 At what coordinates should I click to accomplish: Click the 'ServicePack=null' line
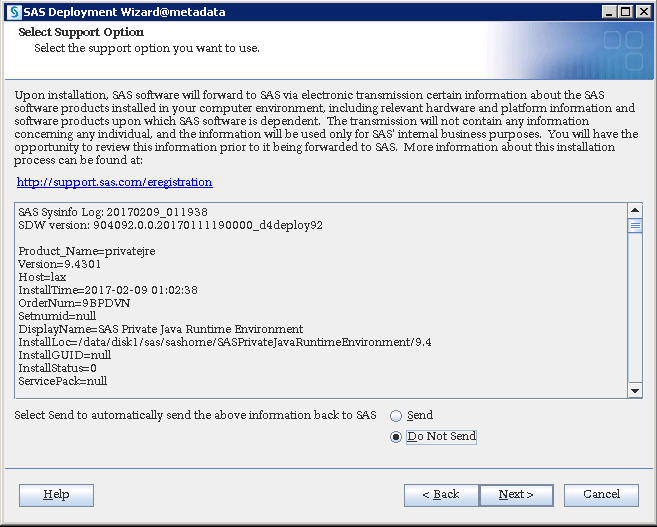coord(62,381)
